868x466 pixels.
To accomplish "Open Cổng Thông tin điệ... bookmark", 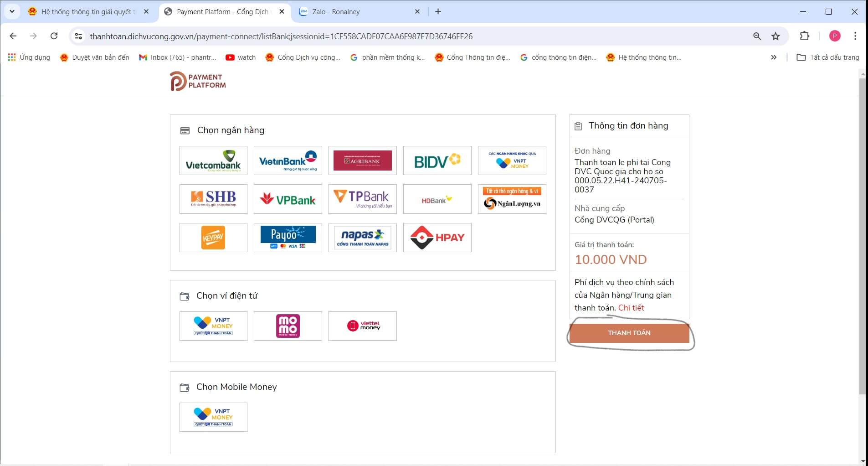I will (x=473, y=57).
